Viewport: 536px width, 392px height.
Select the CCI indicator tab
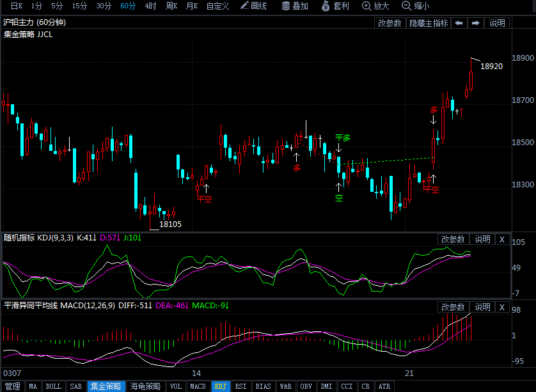point(347,386)
